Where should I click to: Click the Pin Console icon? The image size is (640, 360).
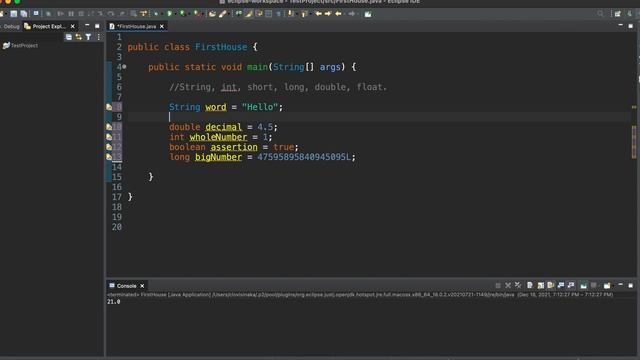coord(584,285)
